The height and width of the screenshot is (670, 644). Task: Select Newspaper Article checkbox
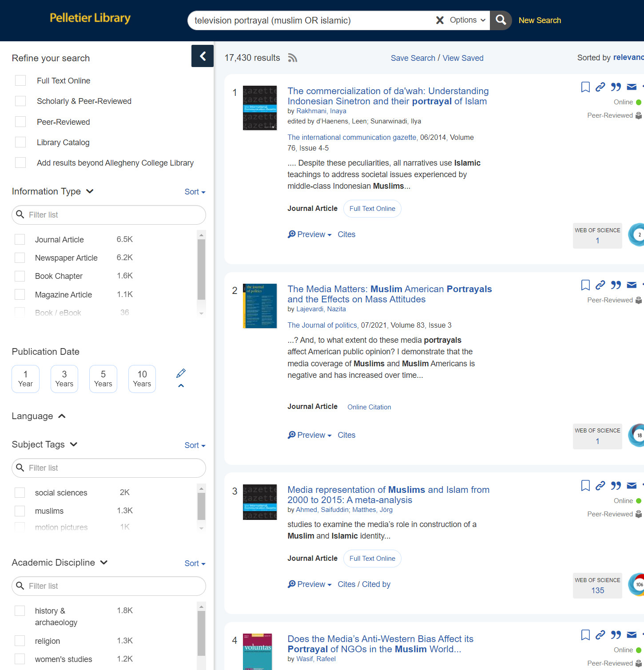pyautogui.click(x=20, y=258)
